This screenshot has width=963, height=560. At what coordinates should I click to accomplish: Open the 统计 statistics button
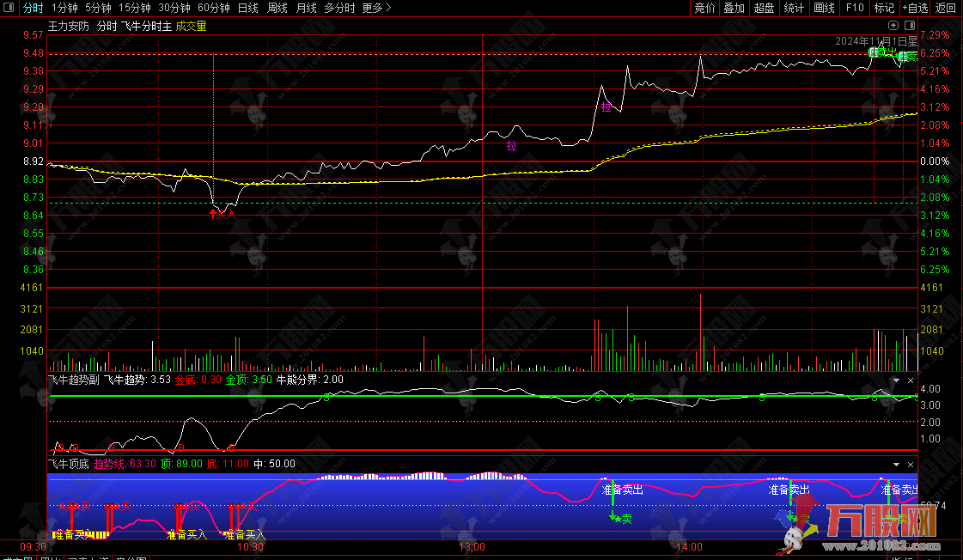794,8
